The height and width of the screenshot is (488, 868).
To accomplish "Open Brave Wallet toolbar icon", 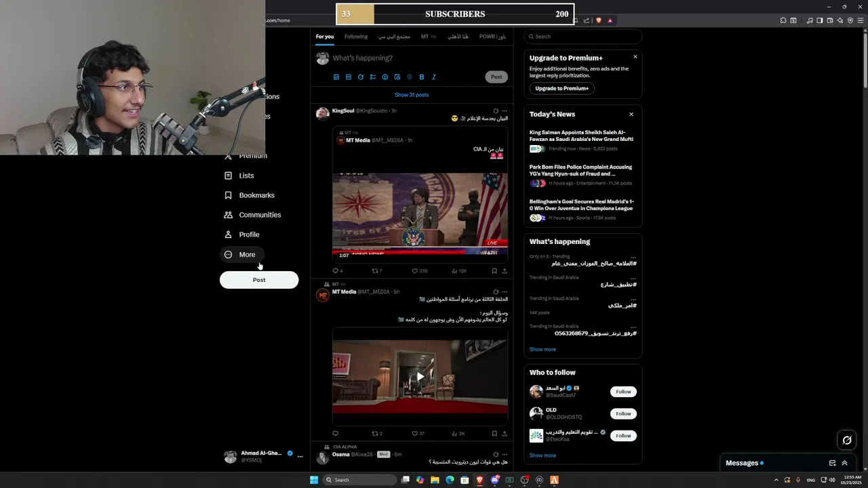I will [x=830, y=20].
